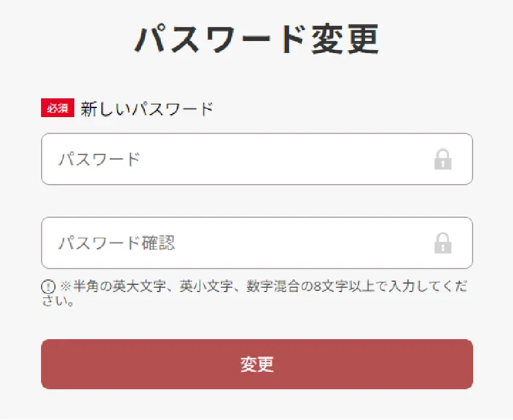The image size is (513, 420).
Task: Click the 変更 kanji in the page title
Action: click(x=345, y=39)
